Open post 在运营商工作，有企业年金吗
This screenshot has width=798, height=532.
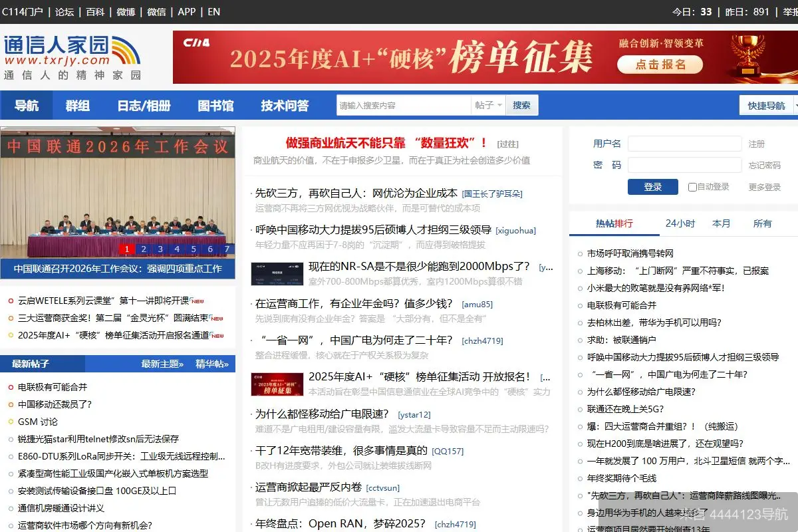point(354,303)
